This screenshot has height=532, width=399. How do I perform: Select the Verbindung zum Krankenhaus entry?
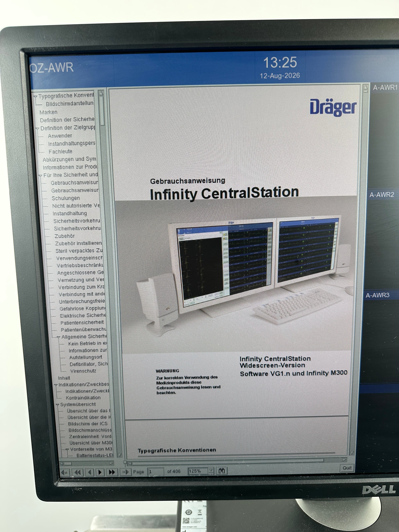point(82,287)
